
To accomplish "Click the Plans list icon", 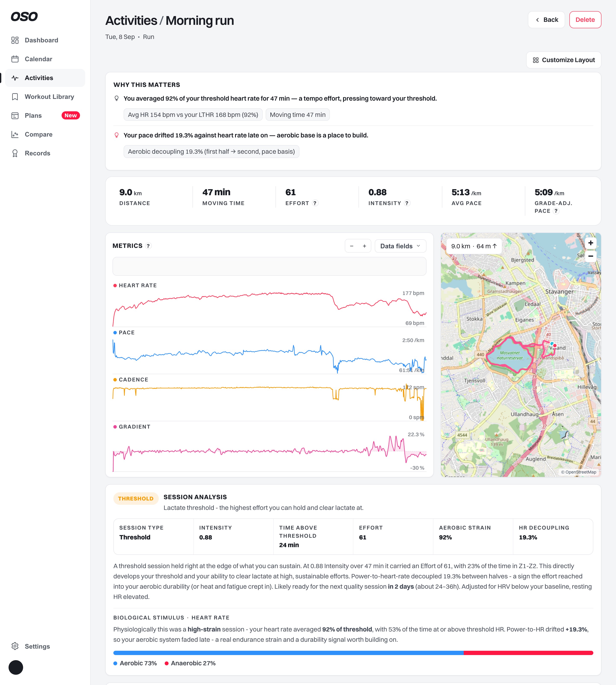I will point(15,116).
